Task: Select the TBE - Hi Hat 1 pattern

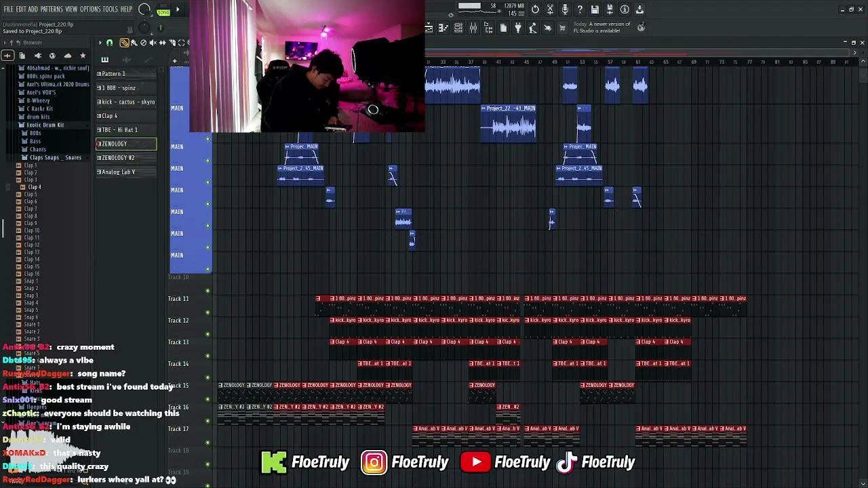Action: (126, 130)
